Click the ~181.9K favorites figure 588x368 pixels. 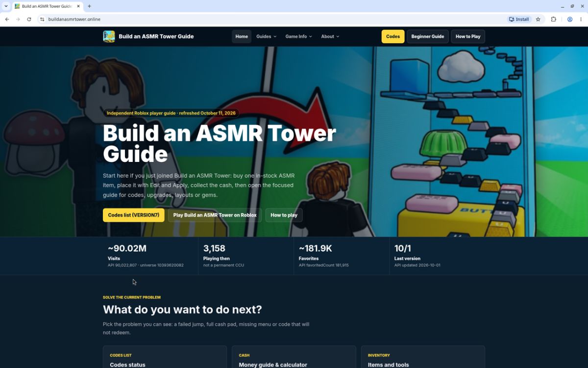point(316,249)
